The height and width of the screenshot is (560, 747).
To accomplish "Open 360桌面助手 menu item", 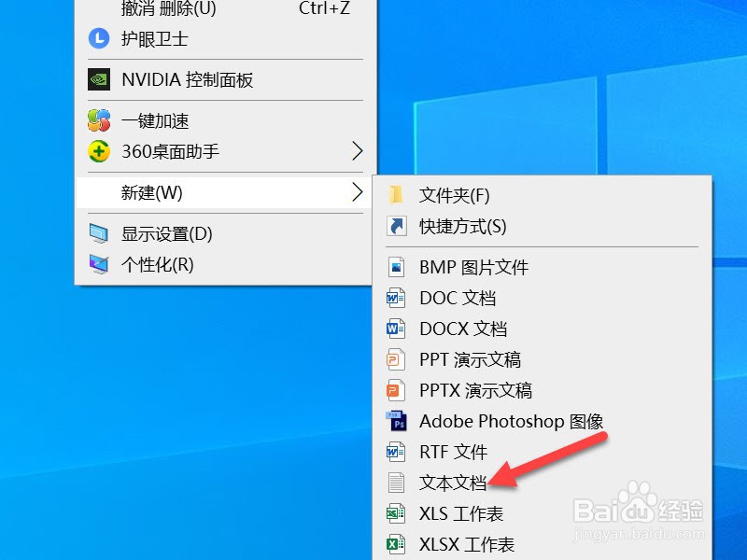I will pos(223,151).
